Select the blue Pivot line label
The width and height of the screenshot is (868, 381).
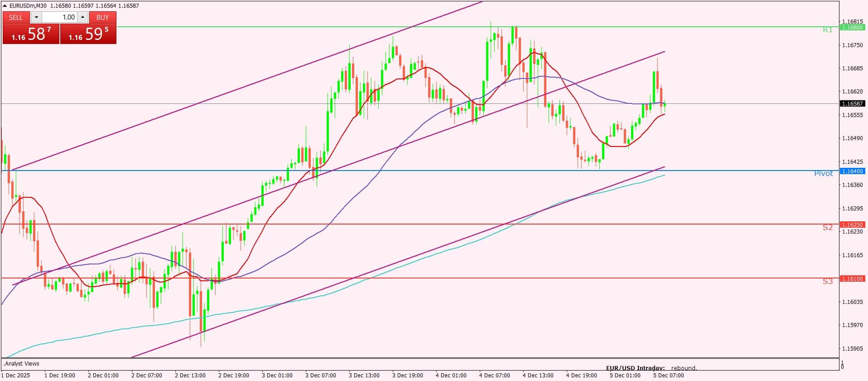[823, 174]
